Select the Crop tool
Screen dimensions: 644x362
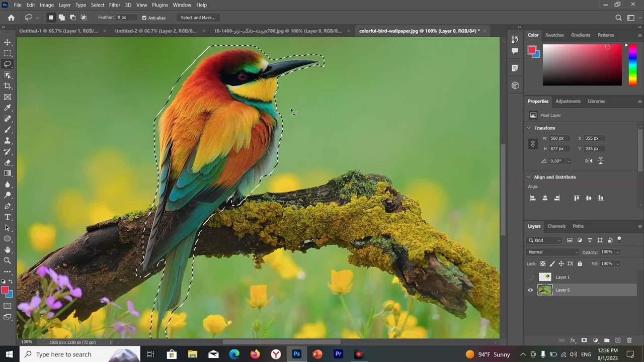point(8,86)
